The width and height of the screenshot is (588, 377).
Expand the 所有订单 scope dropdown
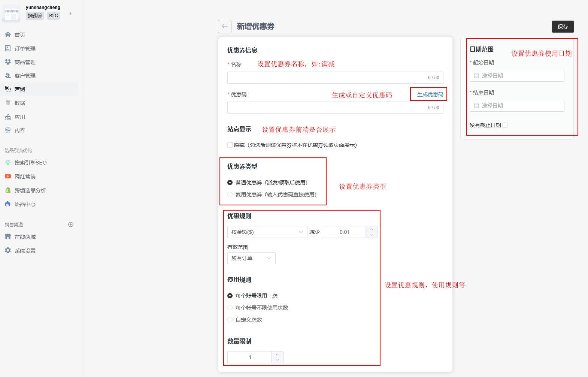[251, 258]
